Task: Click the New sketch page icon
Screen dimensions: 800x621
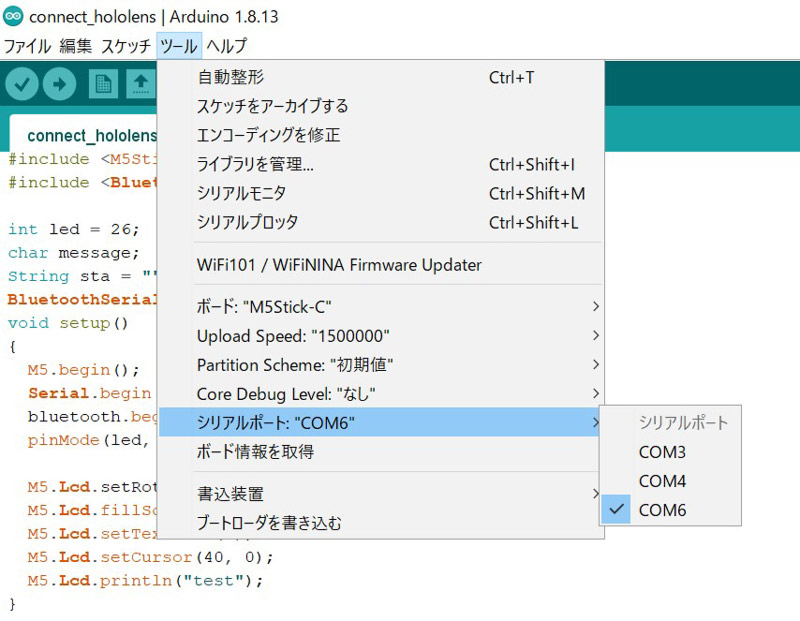Action: click(x=104, y=84)
